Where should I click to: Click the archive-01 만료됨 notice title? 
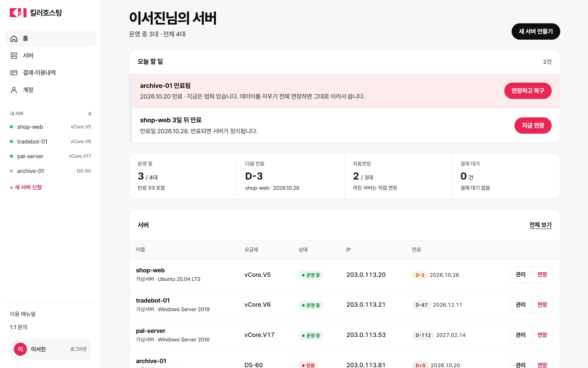coord(165,86)
